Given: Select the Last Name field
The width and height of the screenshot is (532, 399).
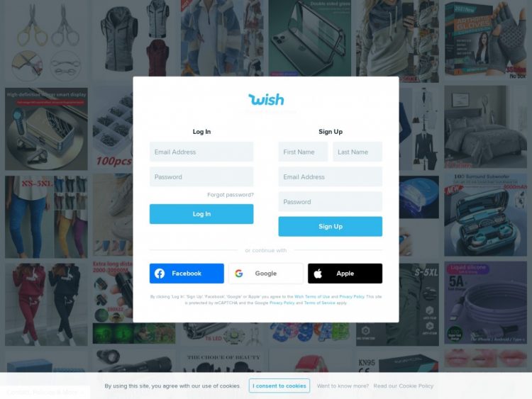Looking at the screenshot, I should tap(358, 152).
